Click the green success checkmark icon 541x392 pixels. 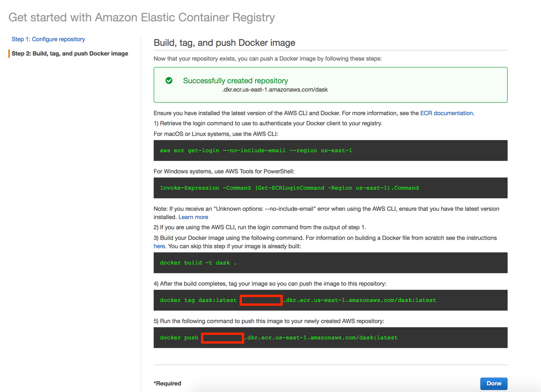tap(169, 81)
